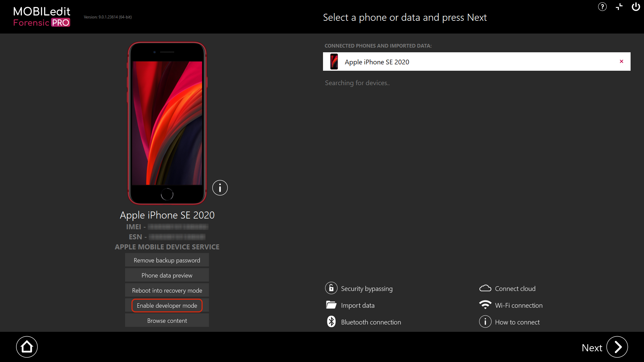
Task: Open How to connect info
Action: point(509,322)
